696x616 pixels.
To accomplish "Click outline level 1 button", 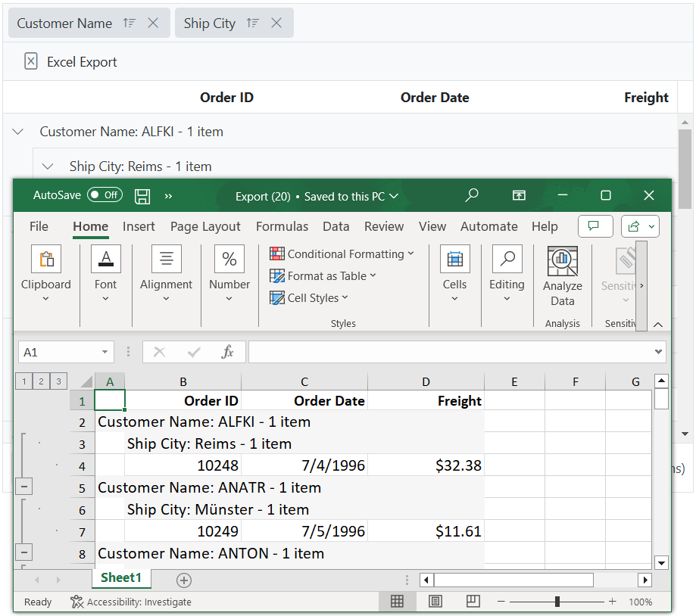I will pyautogui.click(x=24, y=381).
